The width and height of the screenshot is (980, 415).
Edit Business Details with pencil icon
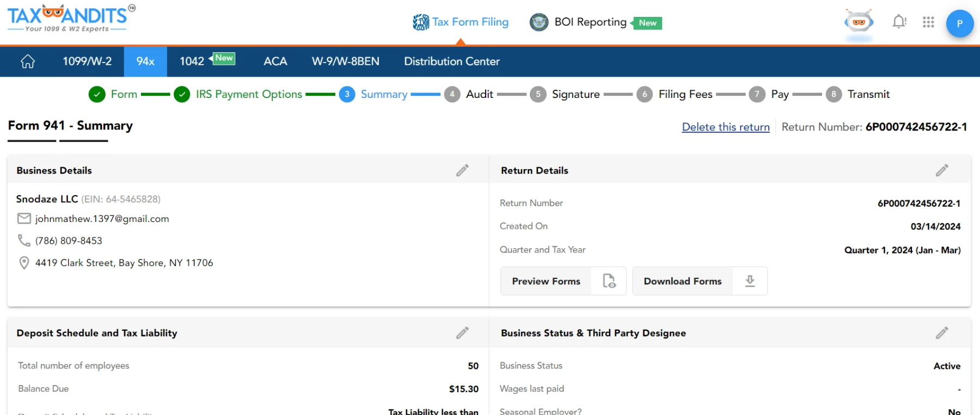pyautogui.click(x=462, y=170)
